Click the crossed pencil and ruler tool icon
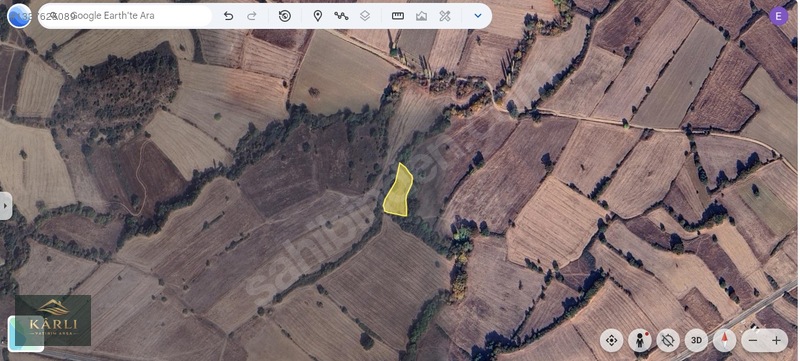The image size is (800, 361). coord(445,16)
